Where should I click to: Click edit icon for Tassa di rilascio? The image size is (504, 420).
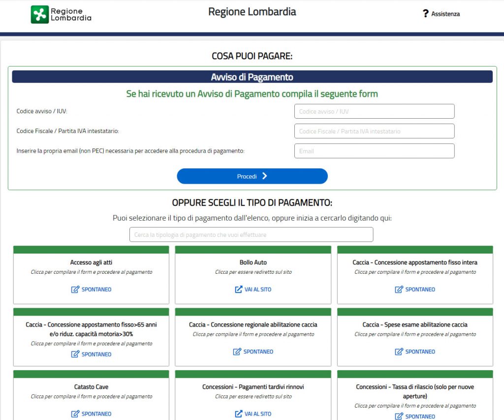click(x=399, y=416)
